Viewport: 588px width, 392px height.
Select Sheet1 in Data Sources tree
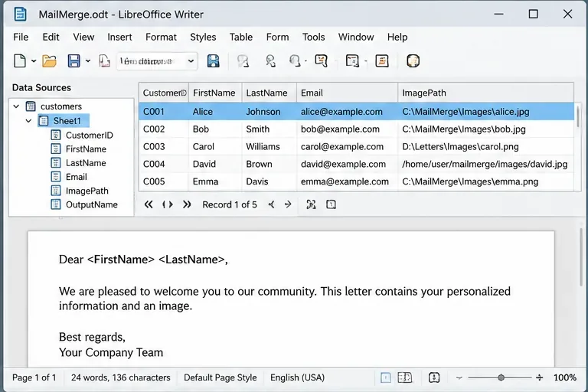coord(67,121)
